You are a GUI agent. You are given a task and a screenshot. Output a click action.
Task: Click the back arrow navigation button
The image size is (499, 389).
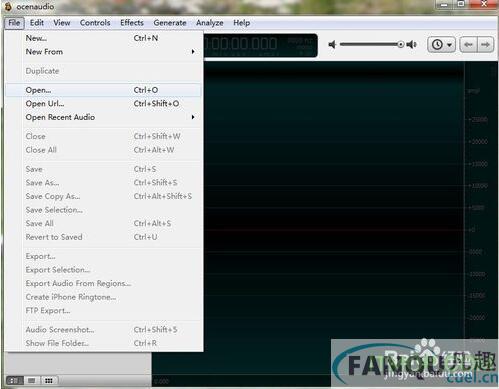point(468,45)
